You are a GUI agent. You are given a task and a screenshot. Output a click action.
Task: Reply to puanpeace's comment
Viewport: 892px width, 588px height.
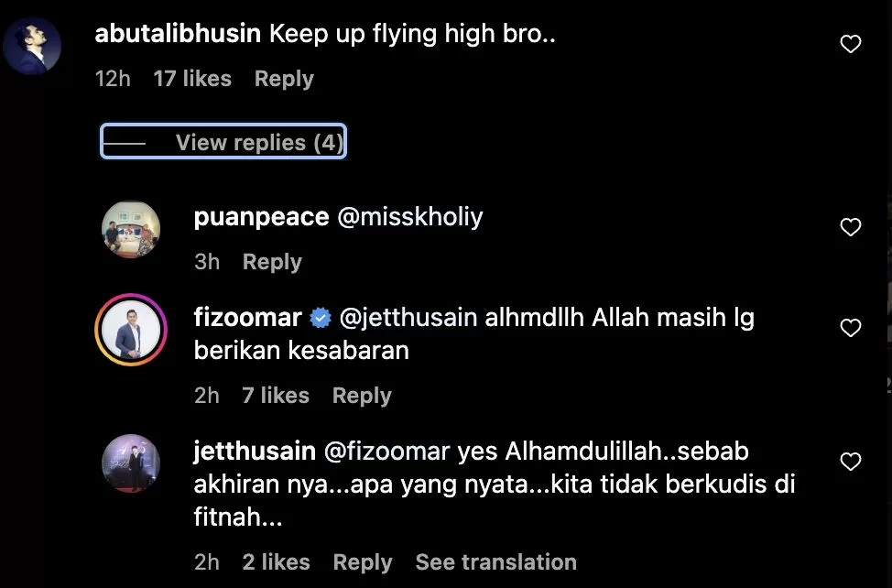(x=272, y=262)
